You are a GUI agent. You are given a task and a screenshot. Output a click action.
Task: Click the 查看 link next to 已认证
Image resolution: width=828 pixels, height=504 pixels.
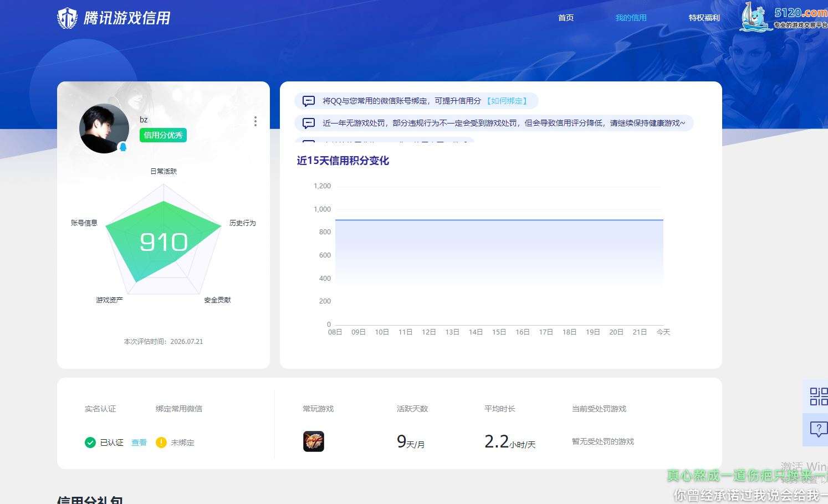coord(139,443)
